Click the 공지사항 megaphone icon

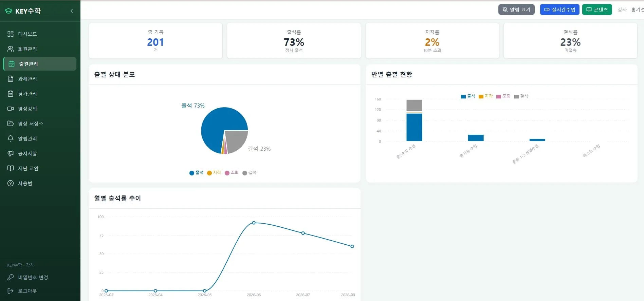(x=11, y=153)
